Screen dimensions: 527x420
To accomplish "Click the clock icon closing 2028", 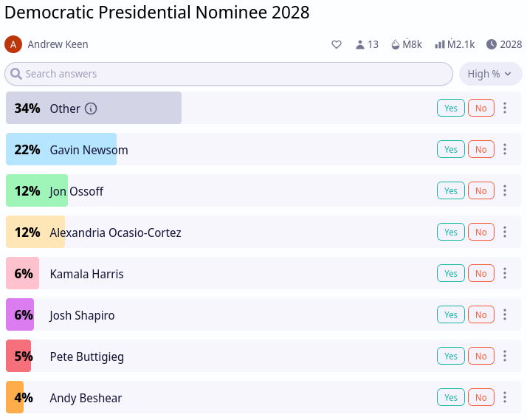I will 492,44.
